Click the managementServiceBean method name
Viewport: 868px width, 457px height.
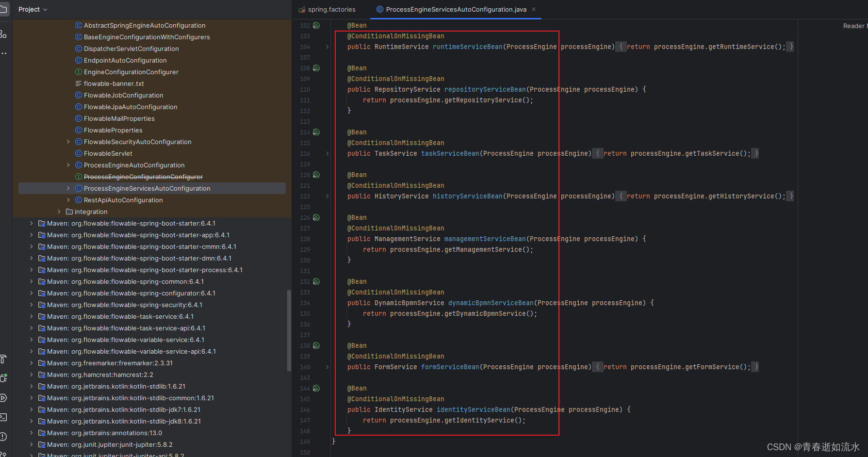(x=485, y=239)
